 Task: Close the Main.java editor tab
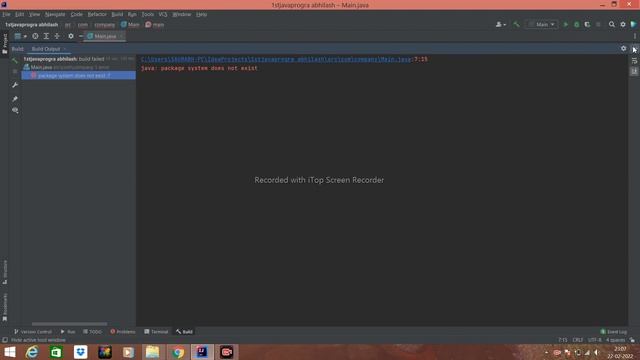(122, 36)
